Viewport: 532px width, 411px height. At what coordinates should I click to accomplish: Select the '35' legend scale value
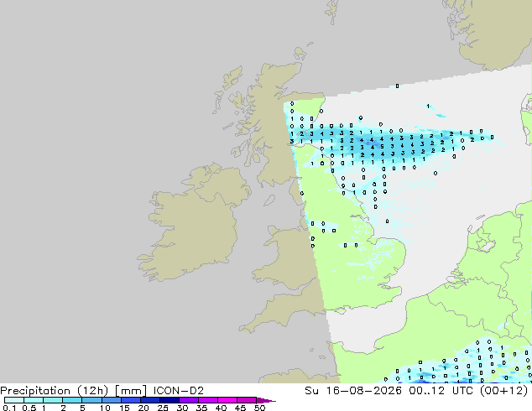(x=201, y=408)
